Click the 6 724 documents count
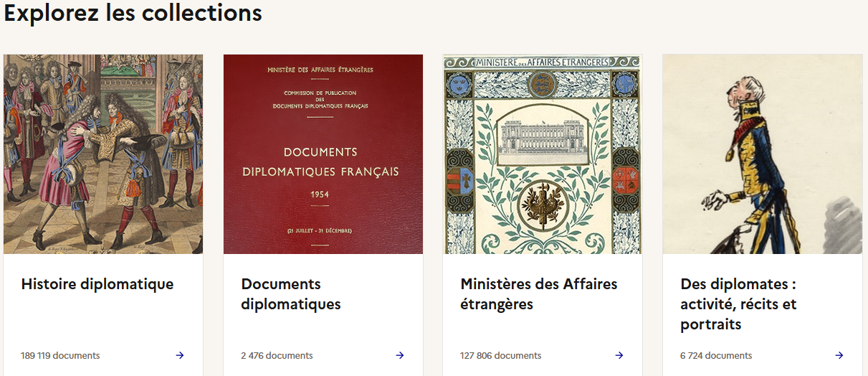This screenshot has height=376, width=868. (x=716, y=356)
